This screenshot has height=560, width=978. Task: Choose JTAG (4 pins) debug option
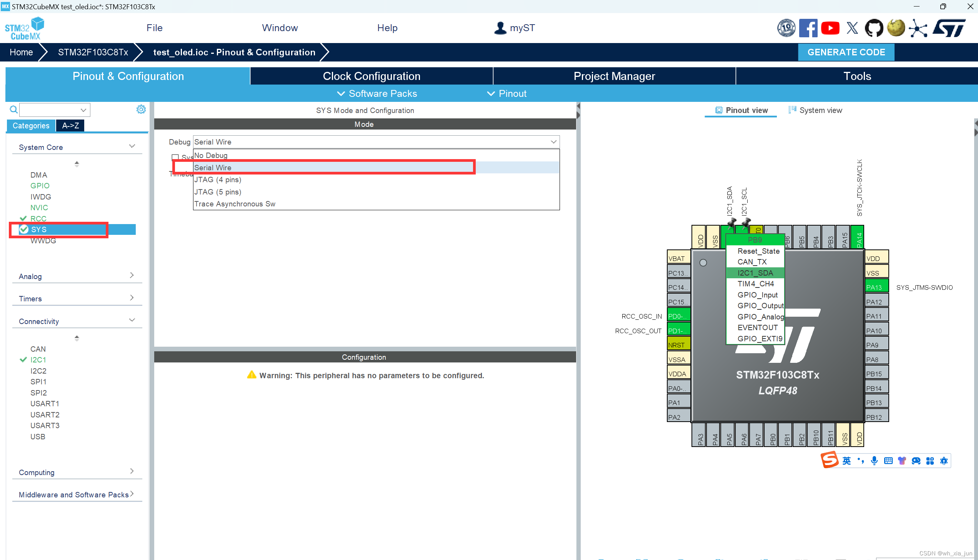coord(218,179)
